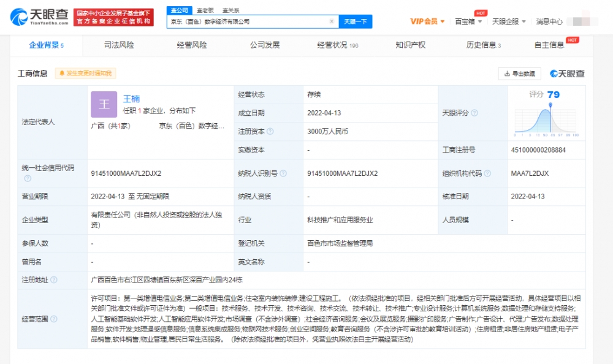This screenshot has height=364, width=613.
Task: Click the registered address 广西百色市右江区四塘镇
Action: [167, 280]
